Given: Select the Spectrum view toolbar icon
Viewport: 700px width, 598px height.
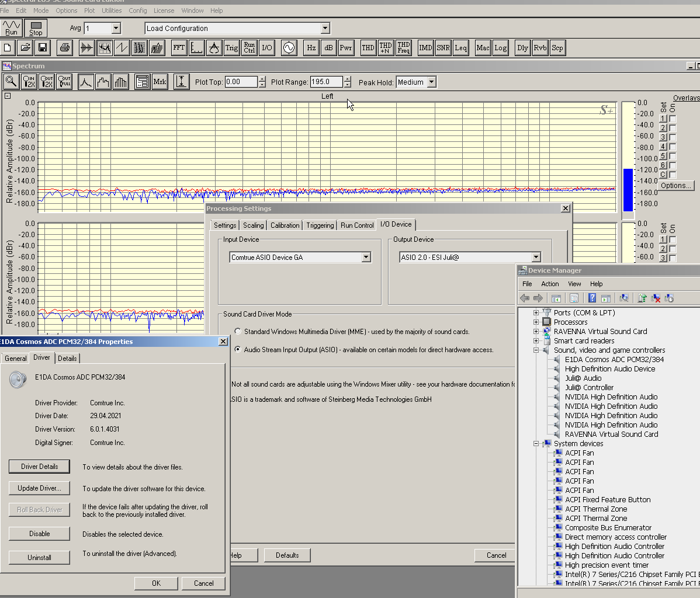Looking at the screenshot, I should pos(105,48).
